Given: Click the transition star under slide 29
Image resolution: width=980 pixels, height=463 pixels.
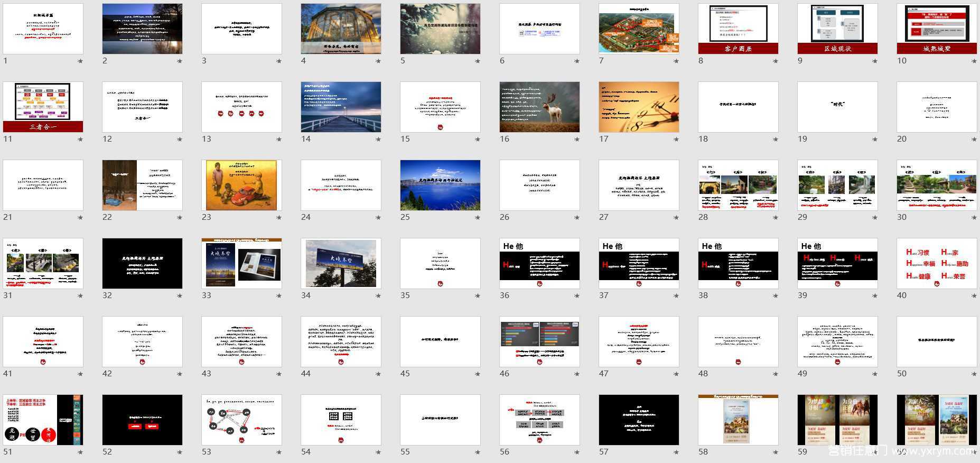Looking at the screenshot, I should click(x=875, y=218).
